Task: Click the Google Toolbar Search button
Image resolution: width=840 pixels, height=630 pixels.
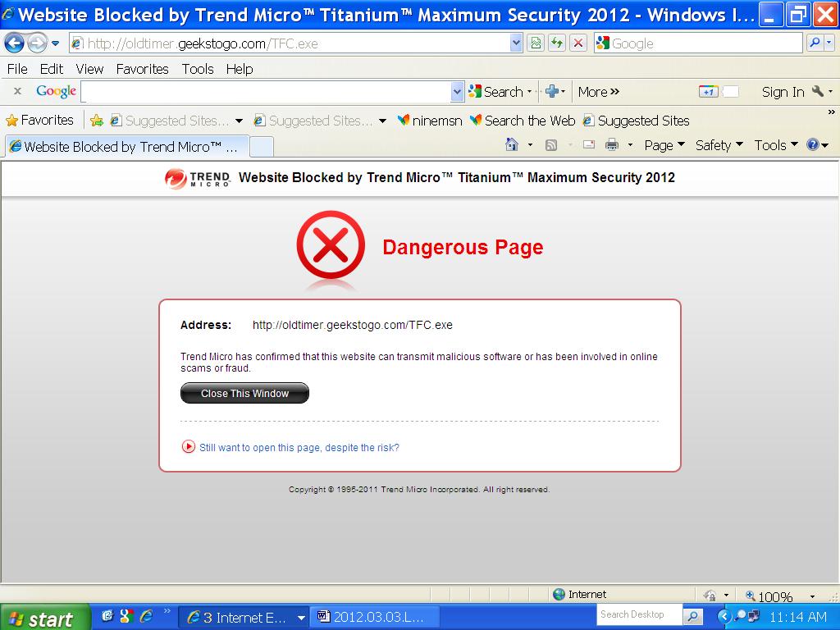Action: pyautogui.click(x=496, y=92)
